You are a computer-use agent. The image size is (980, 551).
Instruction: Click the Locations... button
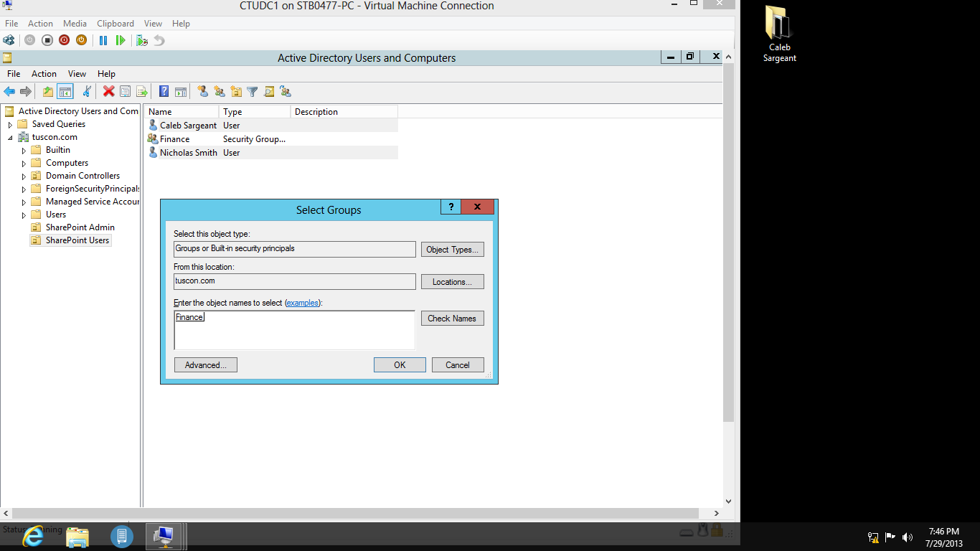[453, 282]
